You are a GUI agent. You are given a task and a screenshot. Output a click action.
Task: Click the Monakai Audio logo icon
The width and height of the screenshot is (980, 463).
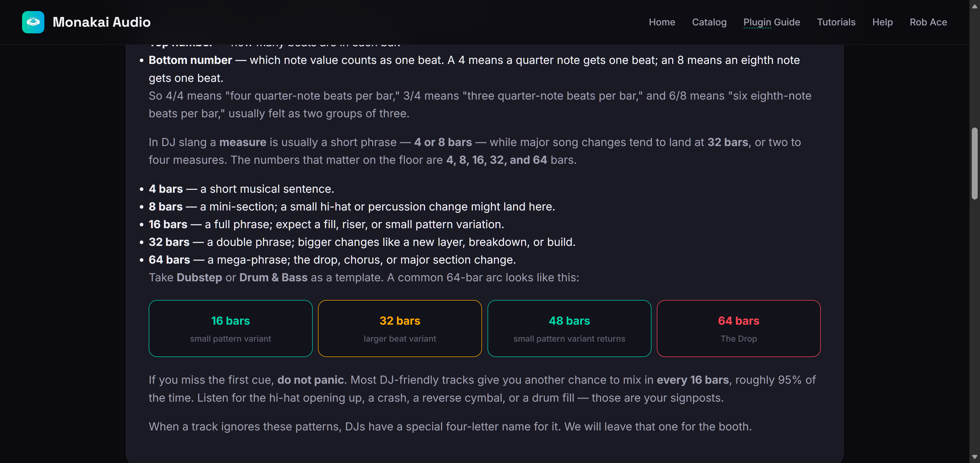(x=33, y=22)
